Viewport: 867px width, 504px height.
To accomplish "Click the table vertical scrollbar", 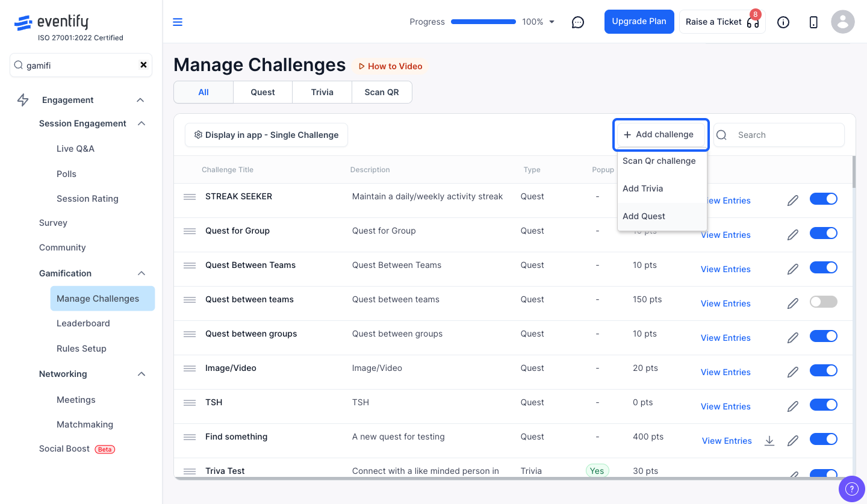I will pyautogui.click(x=853, y=171).
